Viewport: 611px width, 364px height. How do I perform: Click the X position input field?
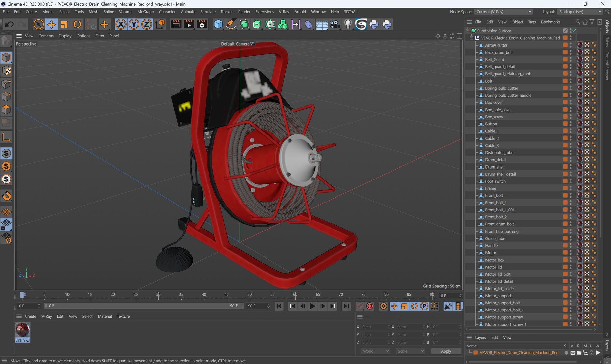(x=375, y=327)
